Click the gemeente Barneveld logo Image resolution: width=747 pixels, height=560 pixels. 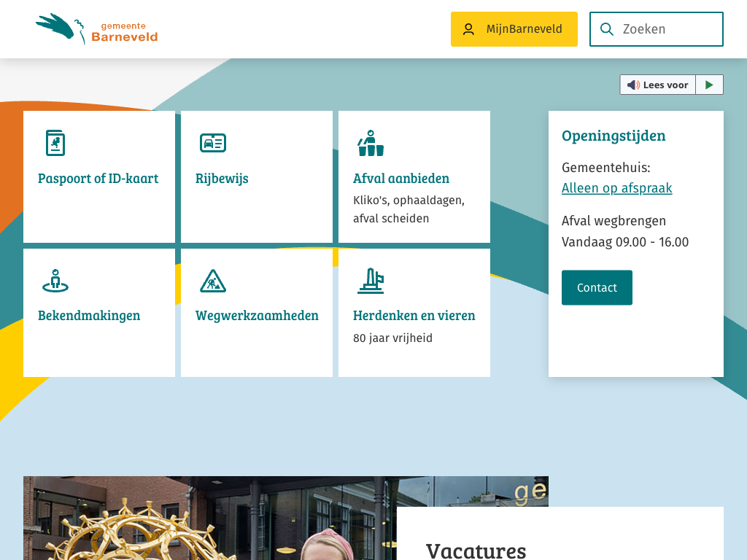click(x=96, y=29)
